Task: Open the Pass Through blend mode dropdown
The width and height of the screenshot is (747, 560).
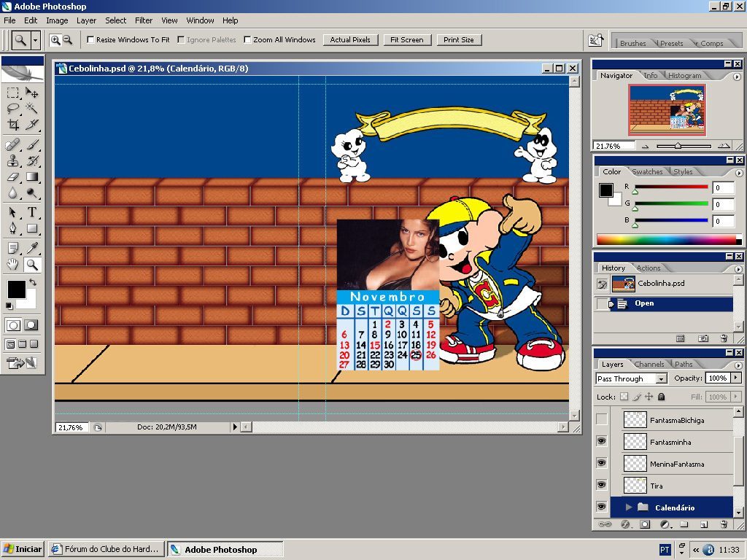Action: click(x=661, y=378)
